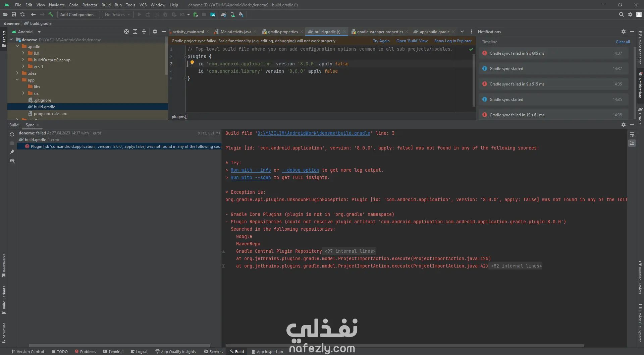
Task: Collapse the app folder in project tree
Action: tap(17, 80)
